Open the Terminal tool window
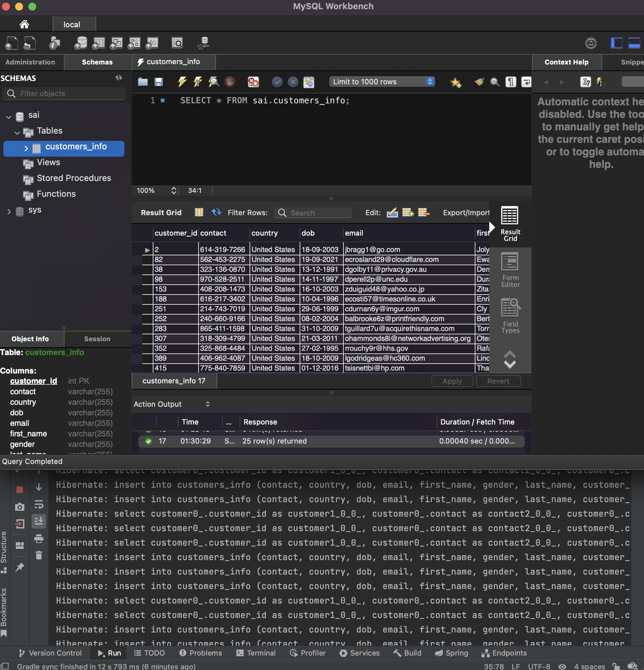This screenshot has height=670, width=644. click(x=256, y=653)
